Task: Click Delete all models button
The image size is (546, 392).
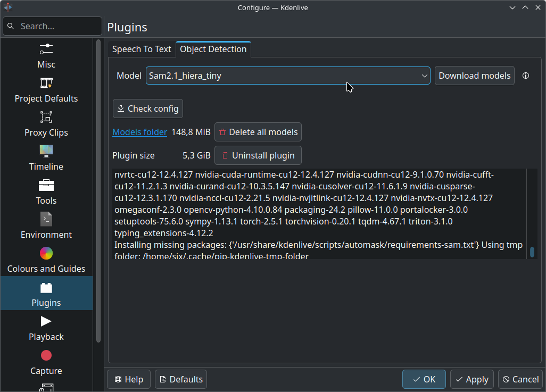Action: point(258,132)
